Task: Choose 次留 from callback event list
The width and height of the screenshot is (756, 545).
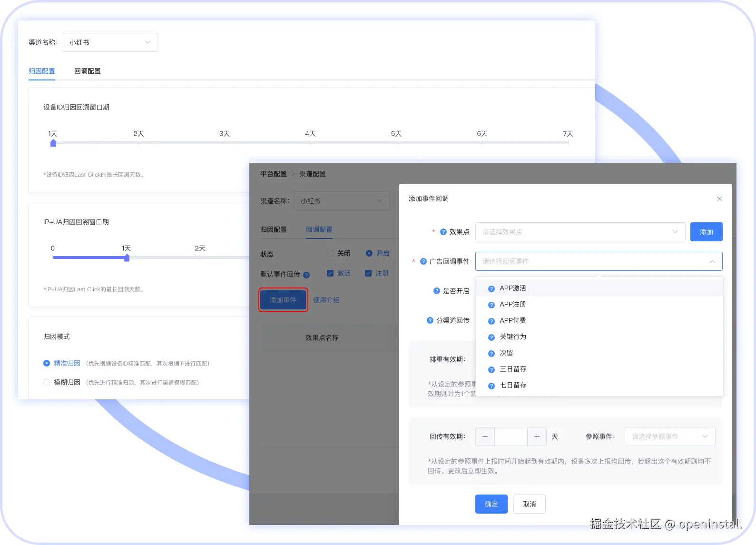Action: [x=599, y=353]
